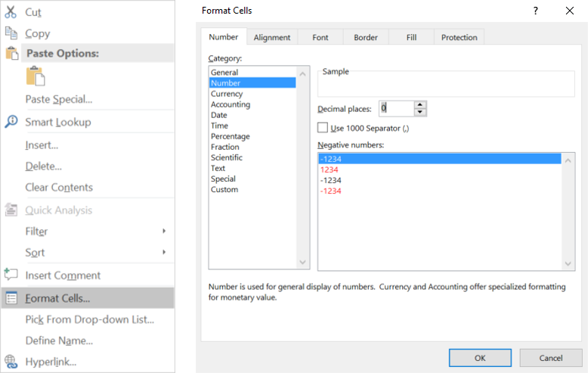Click the Copy pages icon
The image size is (588, 373).
click(x=11, y=33)
